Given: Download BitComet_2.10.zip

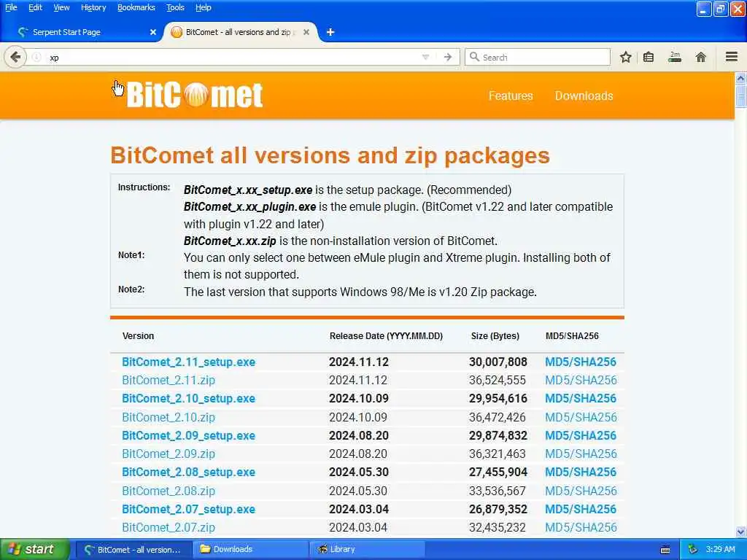Looking at the screenshot, I should 169,417.
